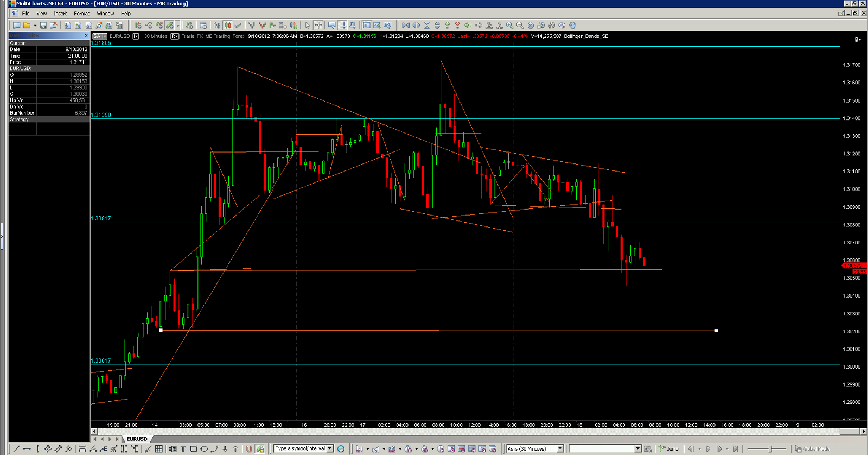The image size is (868, 455).
Task: Click the chart scrollbar left arrow
Action: click(x=93, y=431)
